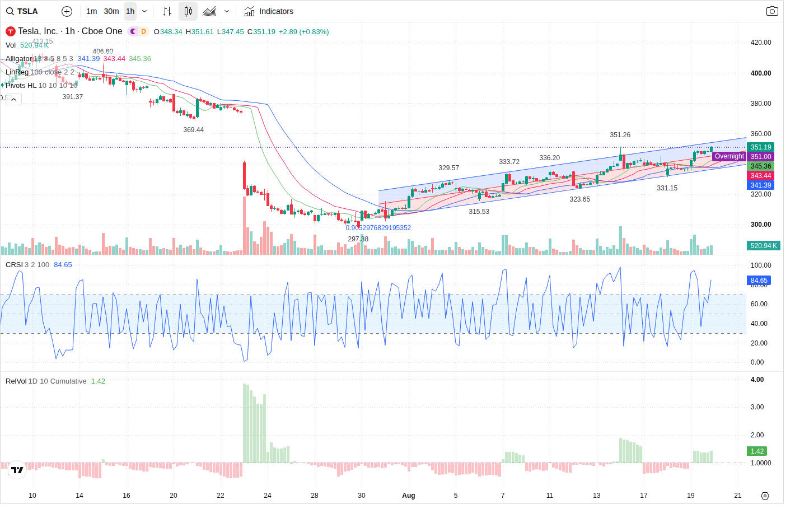Viewport: 795px width, 532px height.
Task: Open the Indicators dialog
Action: 269,11
